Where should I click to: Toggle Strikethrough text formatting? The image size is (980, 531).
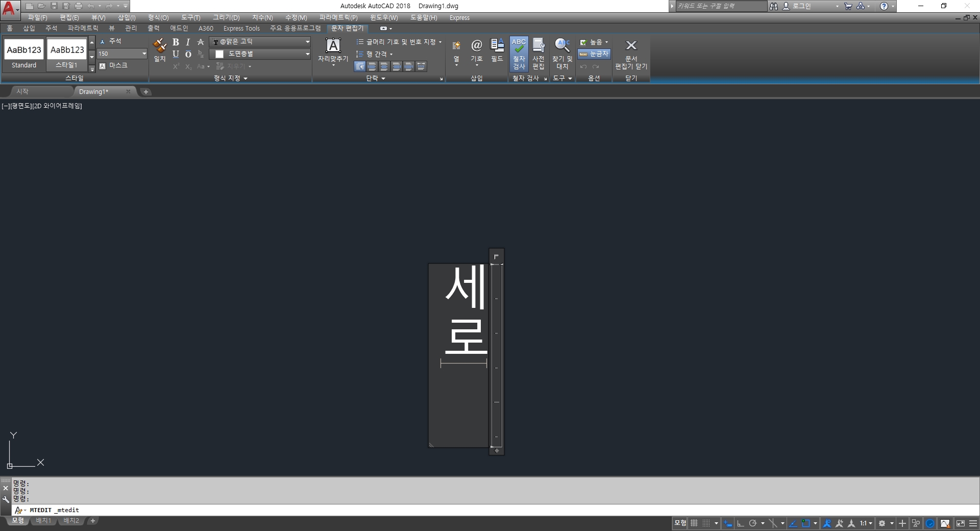pyautogui.click(x=201, y=42)
